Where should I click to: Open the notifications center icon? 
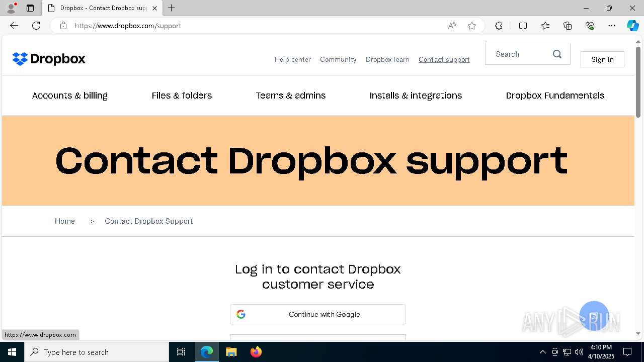click(627, 352)
